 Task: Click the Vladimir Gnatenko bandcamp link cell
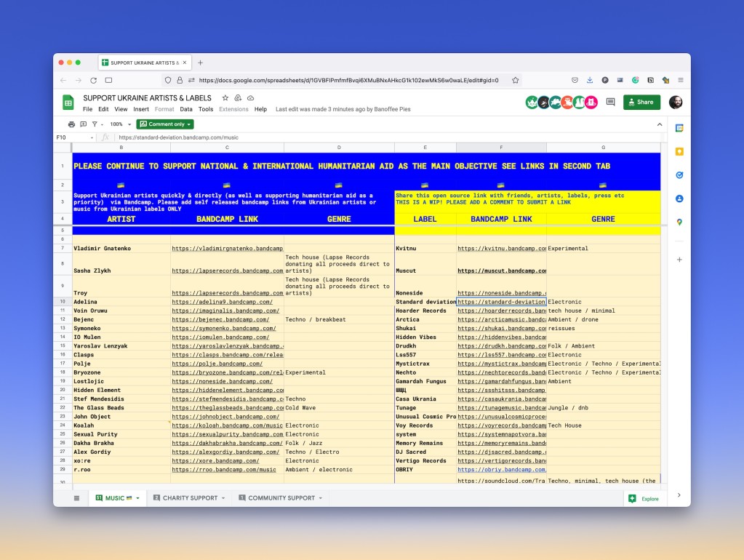(227, 249)
